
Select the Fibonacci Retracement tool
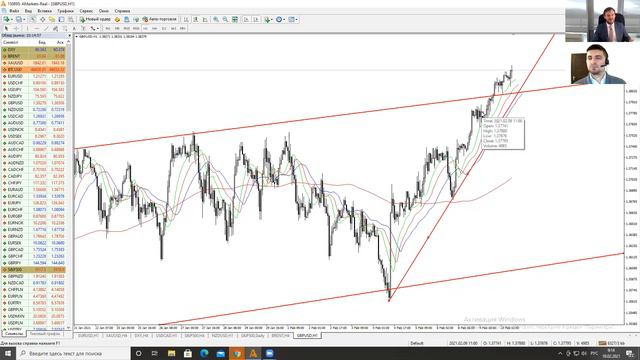(x=64, y=29)
